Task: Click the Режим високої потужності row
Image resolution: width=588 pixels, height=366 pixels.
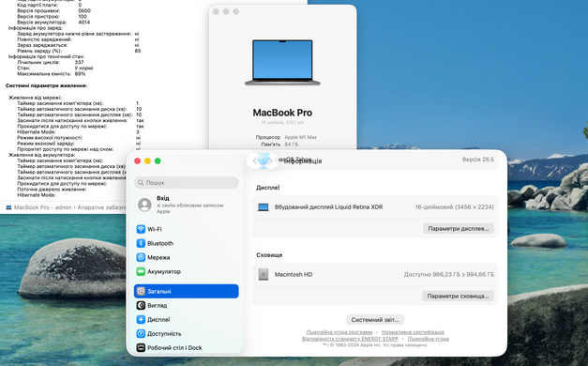Action: coord(79,138)
